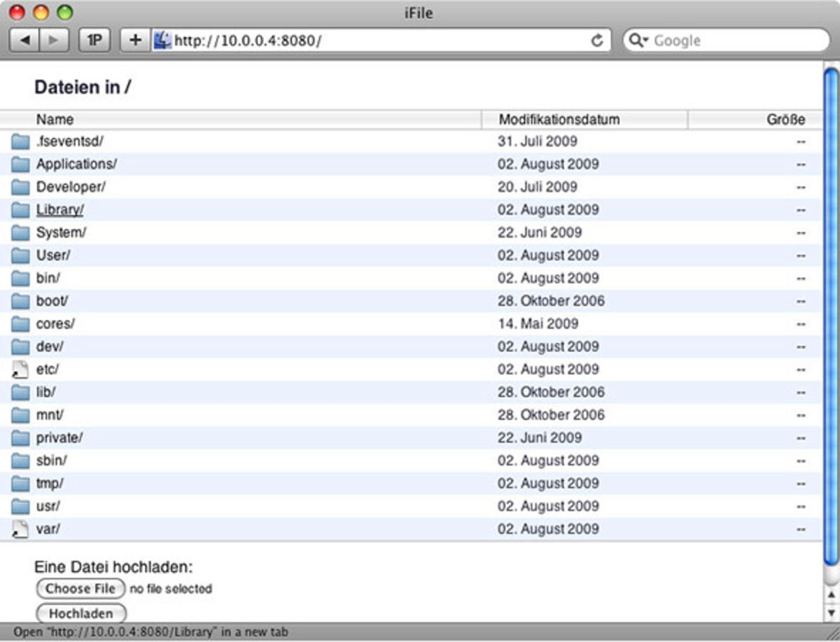
Task: Click the folder icon next to Developer/
Action: 20,186
